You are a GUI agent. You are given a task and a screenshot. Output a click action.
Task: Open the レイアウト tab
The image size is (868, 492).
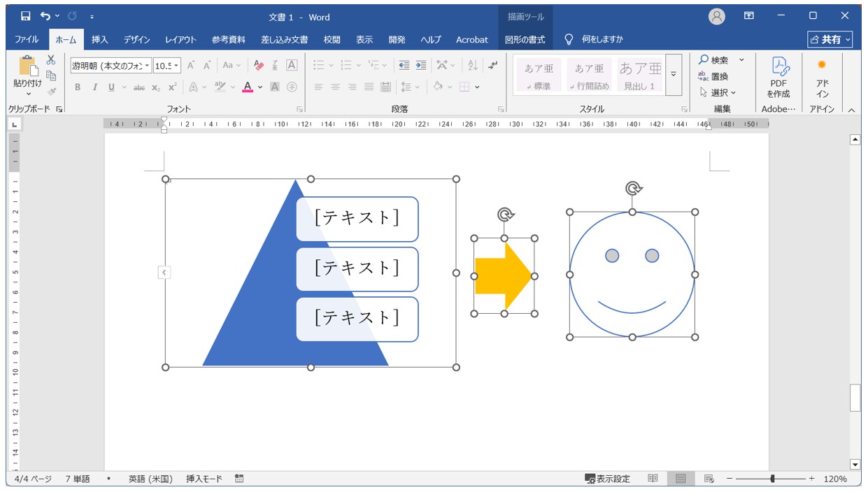(180, 40)
